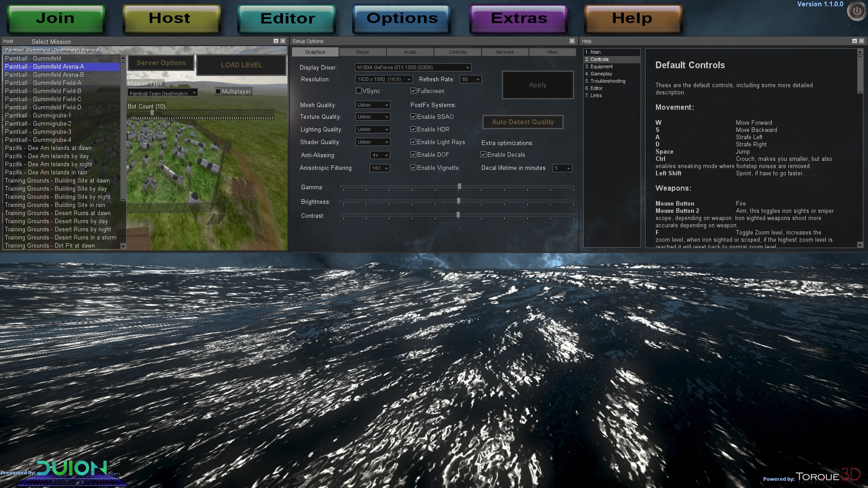Open the Extras menu
The image size is (868, 488).
click(x=518, y=18)
